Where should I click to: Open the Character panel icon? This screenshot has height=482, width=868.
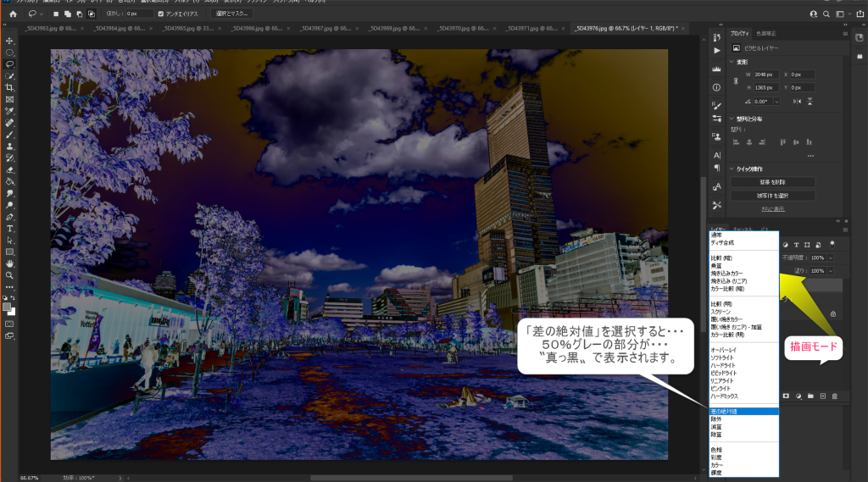pos(717,156)
